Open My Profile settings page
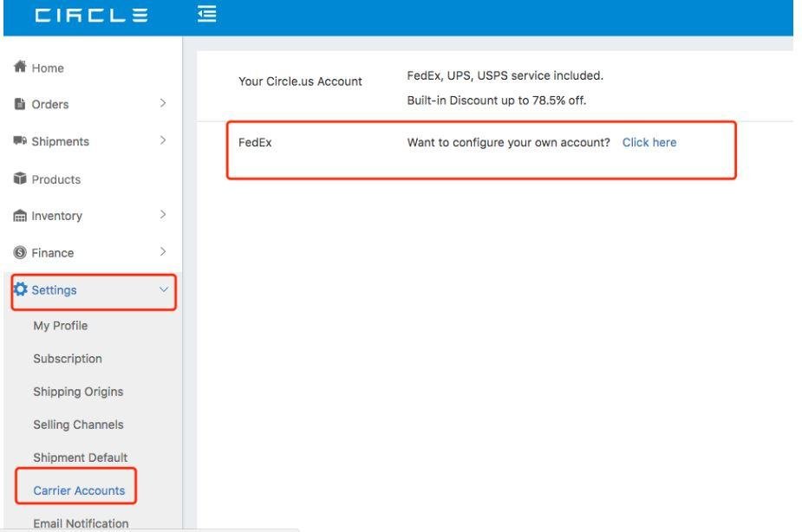This screenshot has height=532, width=802. (x=61, y=326)
